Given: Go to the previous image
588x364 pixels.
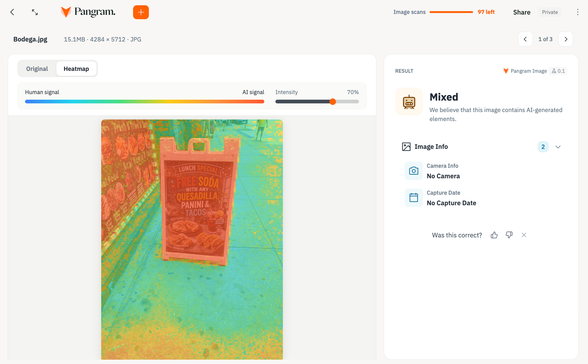Looking at the screenshot, I should (x=525, y=39).
